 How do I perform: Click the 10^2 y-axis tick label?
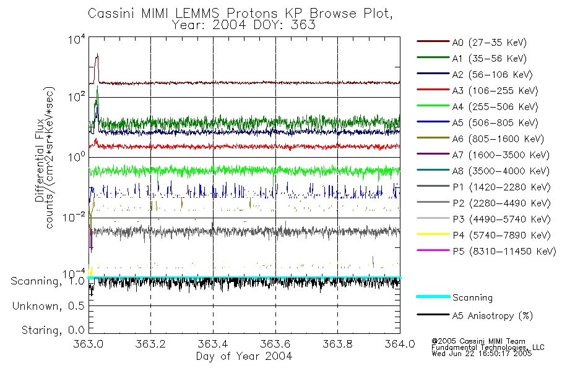(x=77, y=96)
